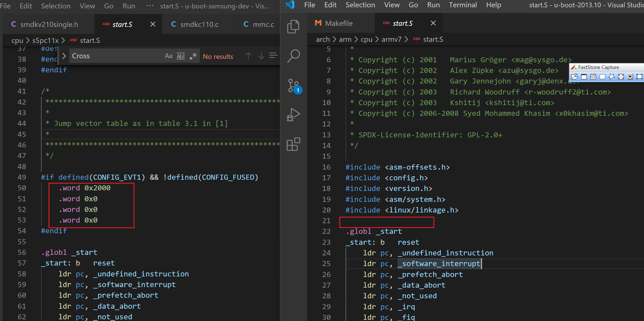This screenshot has width=644, height=321.
Task: Open the View menu in left window
Action: click(87, 6)
